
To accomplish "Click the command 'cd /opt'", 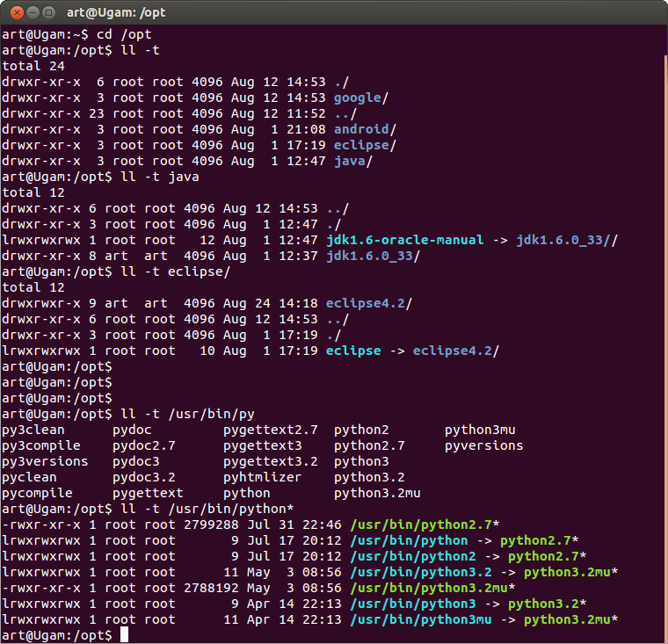I will tap(124, 34).
